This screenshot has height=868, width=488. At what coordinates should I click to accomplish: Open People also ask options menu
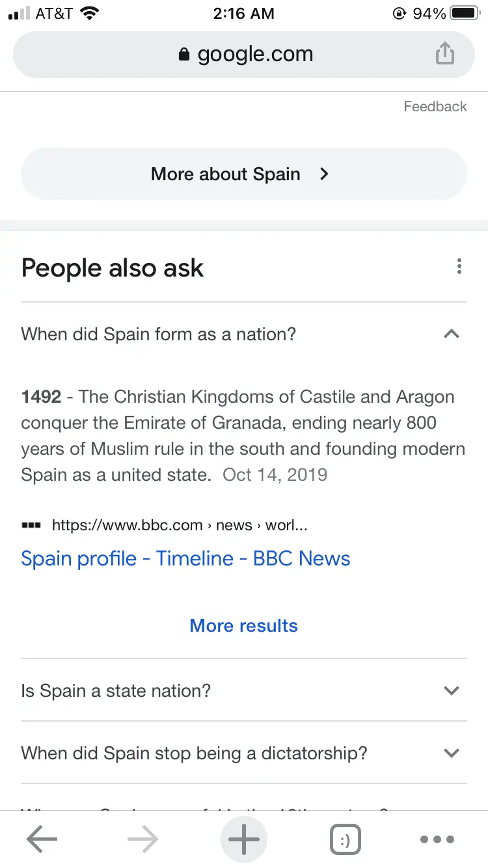(459, 266)
